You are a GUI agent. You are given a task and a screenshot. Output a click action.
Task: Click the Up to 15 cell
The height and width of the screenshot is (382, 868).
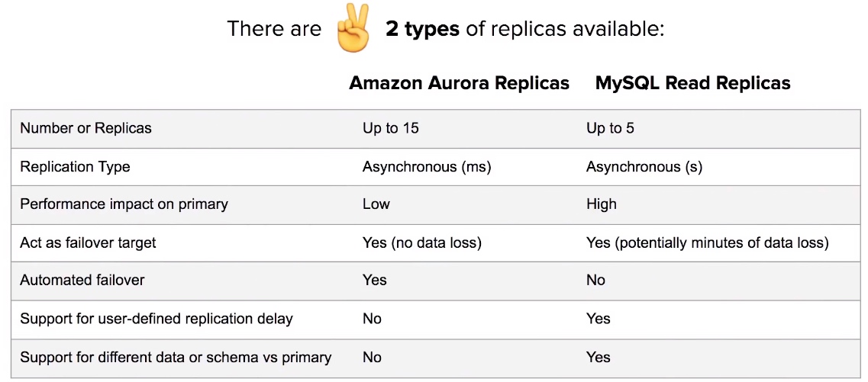pos(391,128)
